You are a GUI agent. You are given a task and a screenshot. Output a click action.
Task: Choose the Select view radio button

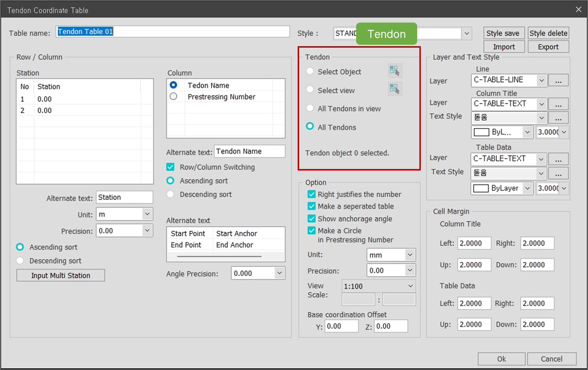coord(310,89)
